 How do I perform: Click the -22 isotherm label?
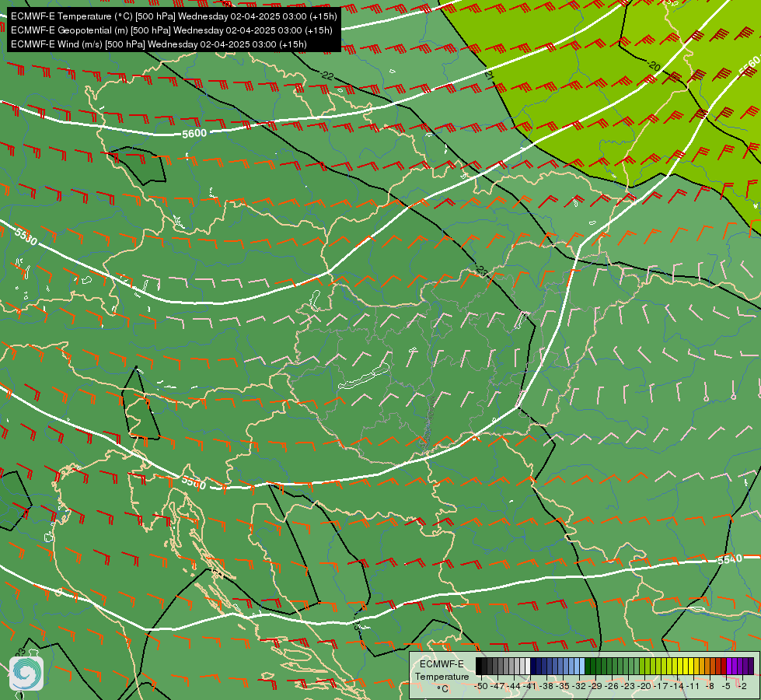[x=326, y=75]
